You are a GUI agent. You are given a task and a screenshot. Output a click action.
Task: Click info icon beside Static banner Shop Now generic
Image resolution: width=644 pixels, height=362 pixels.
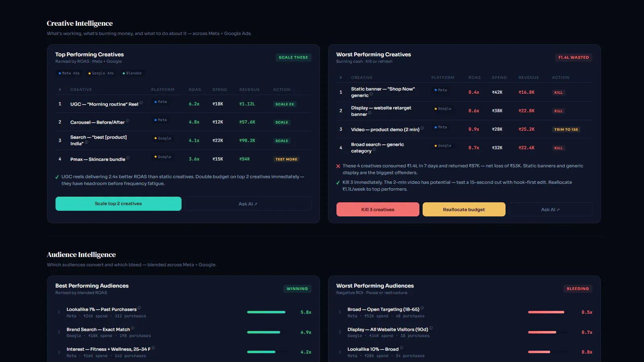click(371, 94)
